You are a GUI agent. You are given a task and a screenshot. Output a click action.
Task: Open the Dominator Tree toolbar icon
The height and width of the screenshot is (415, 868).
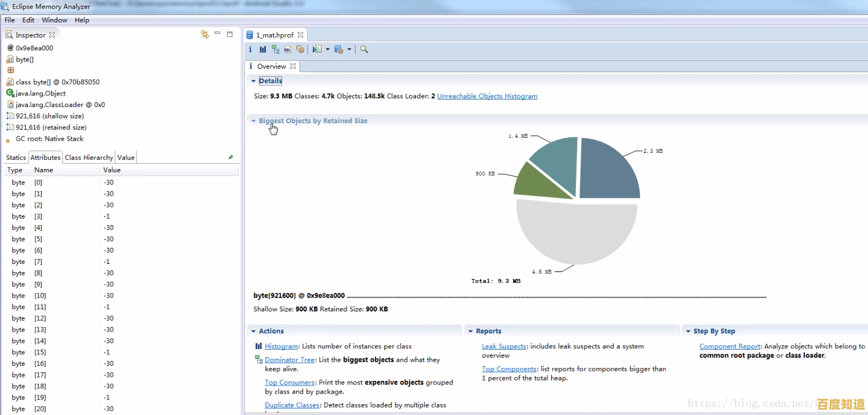coord(275,50)
